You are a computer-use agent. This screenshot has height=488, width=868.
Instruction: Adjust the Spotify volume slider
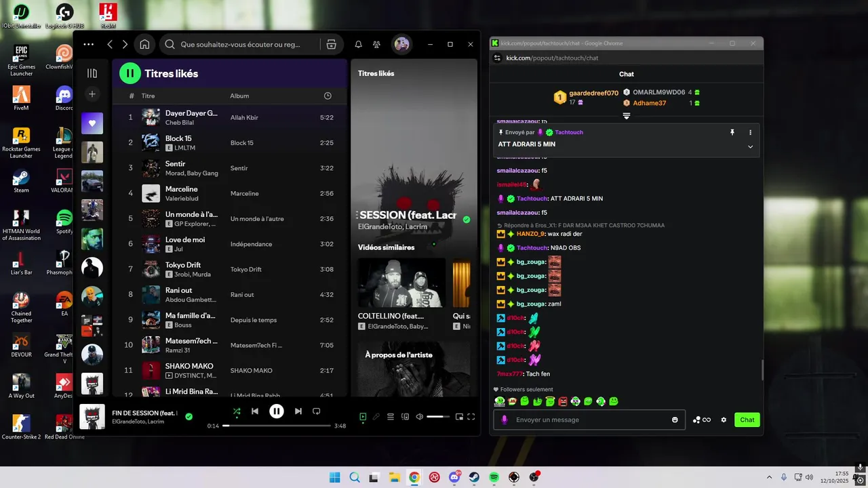[438, 417]
